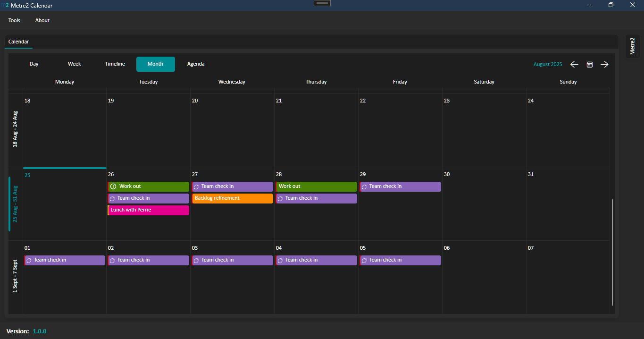Switch to Day view
Image resolution: width=644 pixels, height=339 pixels.
tap(34, 64)
